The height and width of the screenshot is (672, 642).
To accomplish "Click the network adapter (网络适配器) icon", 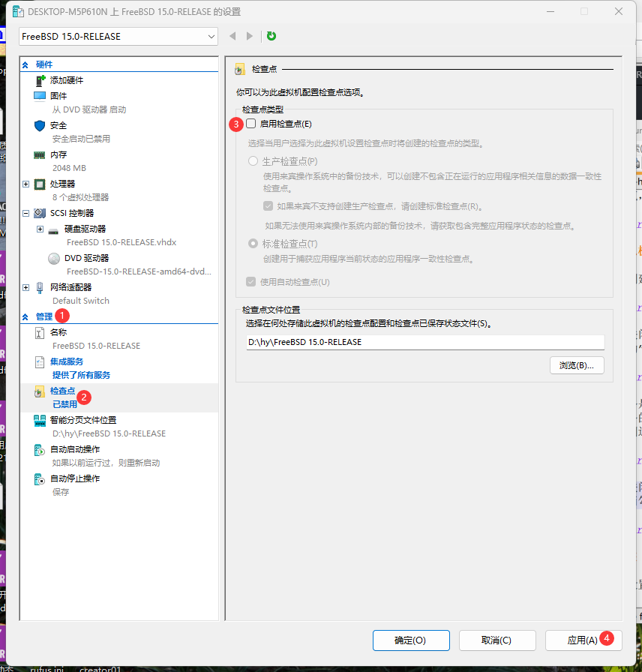I will point(40,287).
